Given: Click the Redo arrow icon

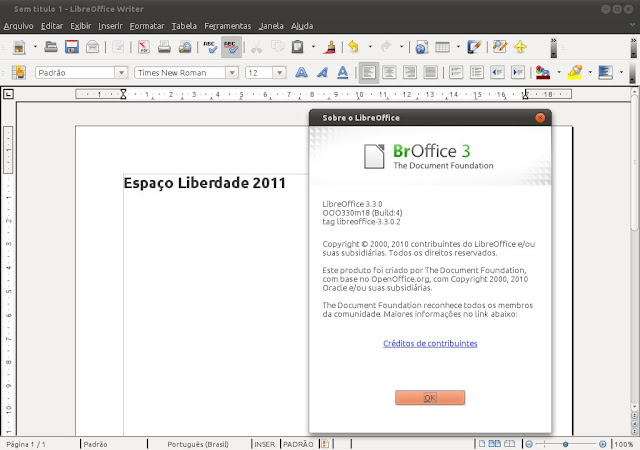Looking at the screenshot, I should 385,47.
